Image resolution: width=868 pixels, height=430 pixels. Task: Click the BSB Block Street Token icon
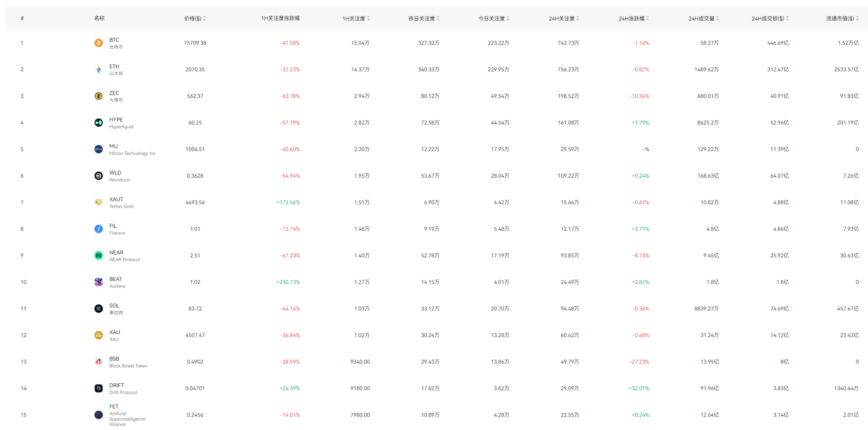pyautogui.click(x=98, y=362)
